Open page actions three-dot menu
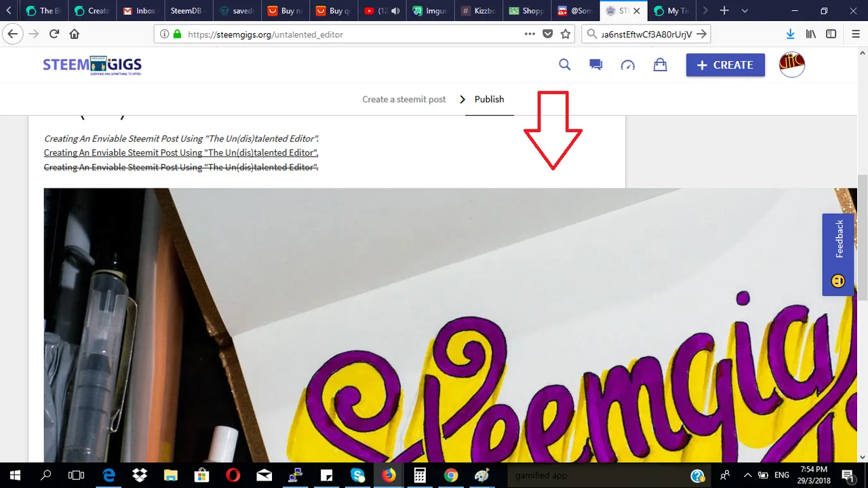 point(530,34)
